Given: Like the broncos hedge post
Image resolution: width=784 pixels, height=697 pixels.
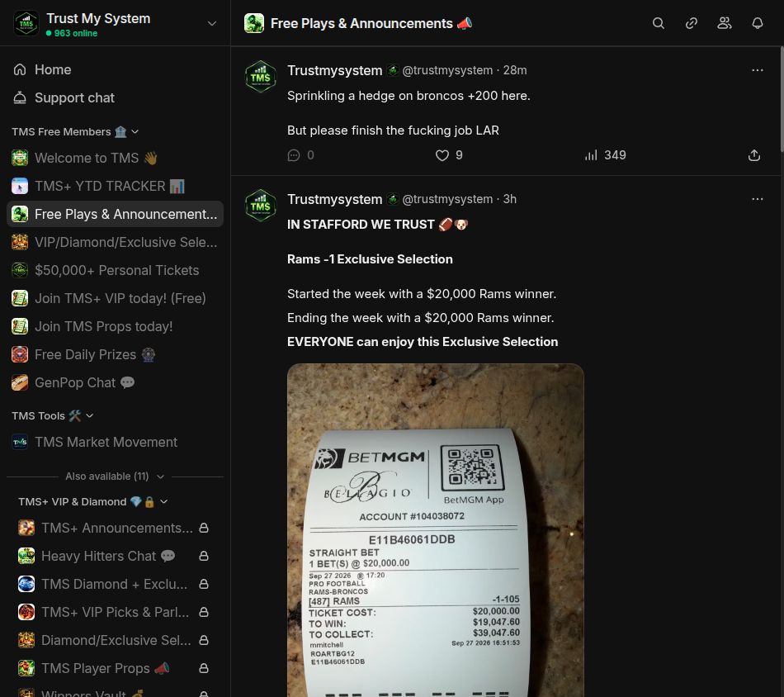Looking at the screenshot, I should (449, 155).
